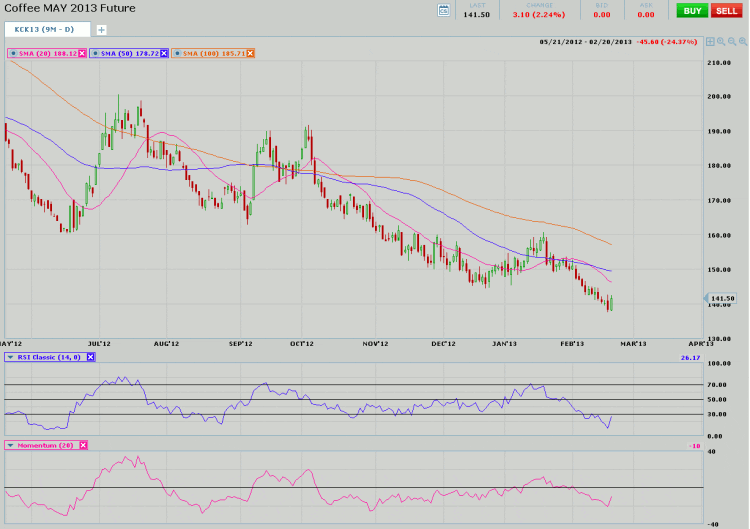Remove the SMA (50) indicator
This screenshot has width=750, height=529.
164,53
